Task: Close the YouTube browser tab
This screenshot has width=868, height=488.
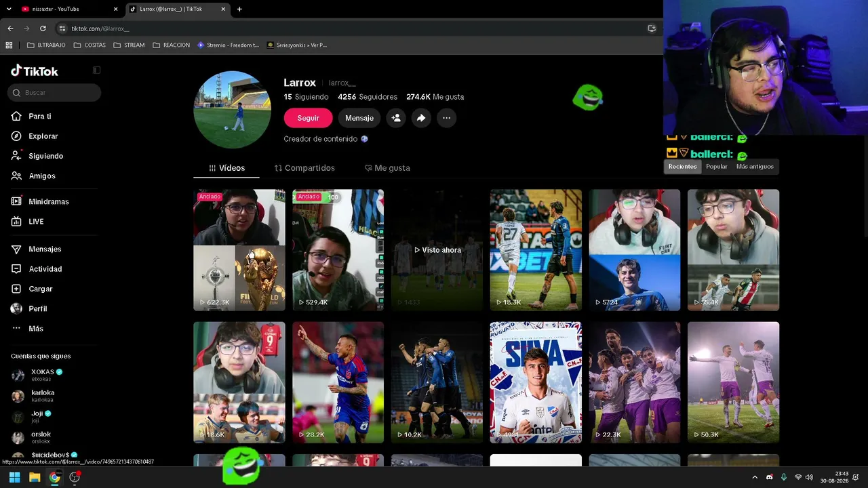Action: pos(115,9)
